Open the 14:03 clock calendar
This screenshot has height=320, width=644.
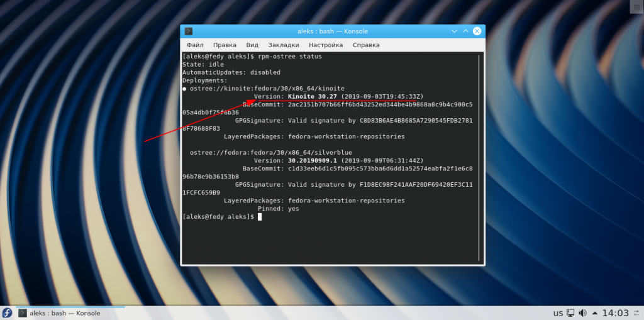(x=615, y=313)
